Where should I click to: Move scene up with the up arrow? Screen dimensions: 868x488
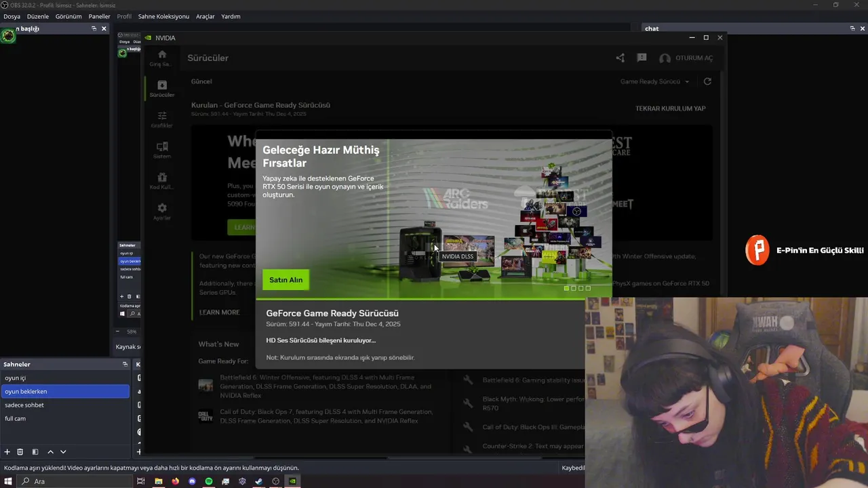click(50, 452)
